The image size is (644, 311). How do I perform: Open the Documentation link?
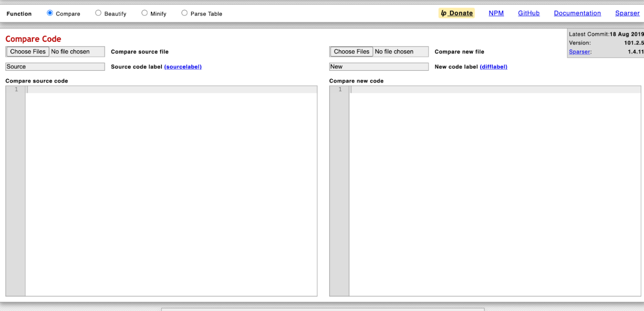pyautogui.click(x=577, y=13)
